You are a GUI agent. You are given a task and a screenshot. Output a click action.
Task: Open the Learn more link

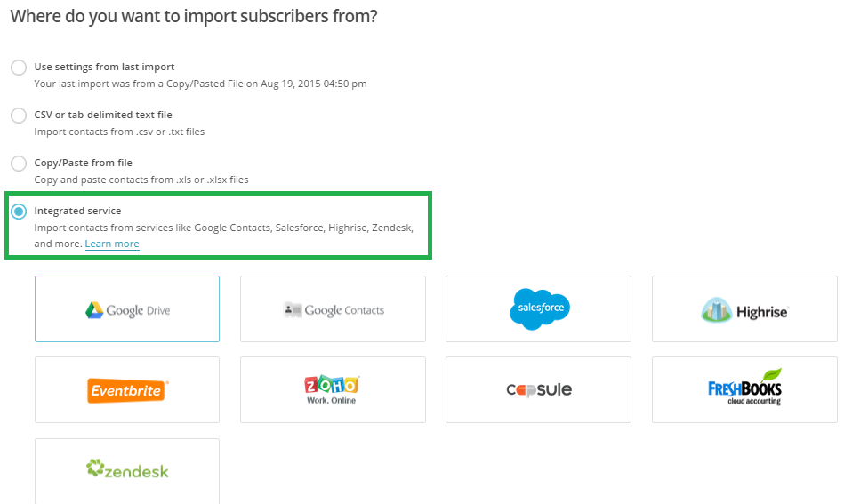(x=112, y=244)
